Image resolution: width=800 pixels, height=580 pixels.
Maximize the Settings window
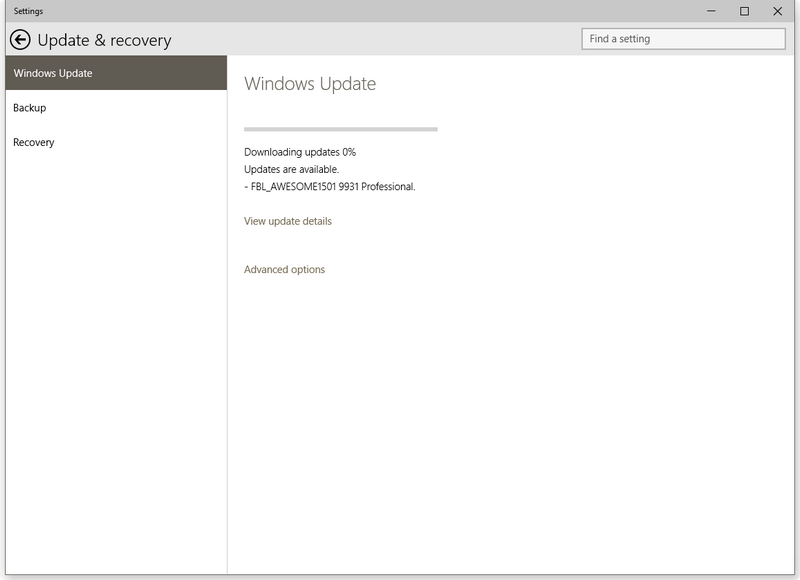pos(744,11)
